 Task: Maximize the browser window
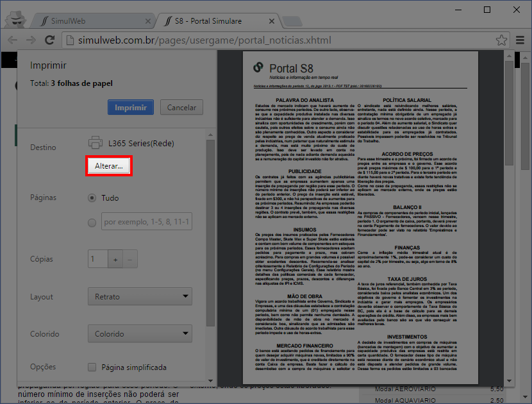pos(487,10)
